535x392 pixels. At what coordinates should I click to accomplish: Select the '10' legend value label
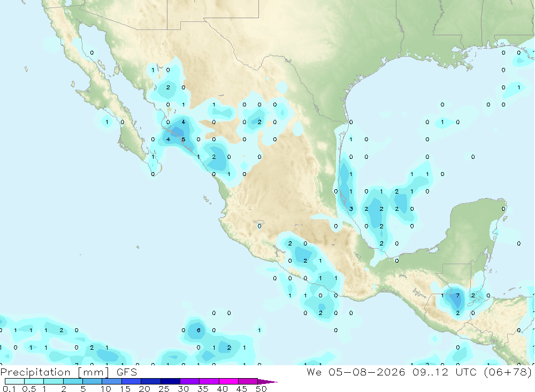(106, 389)
